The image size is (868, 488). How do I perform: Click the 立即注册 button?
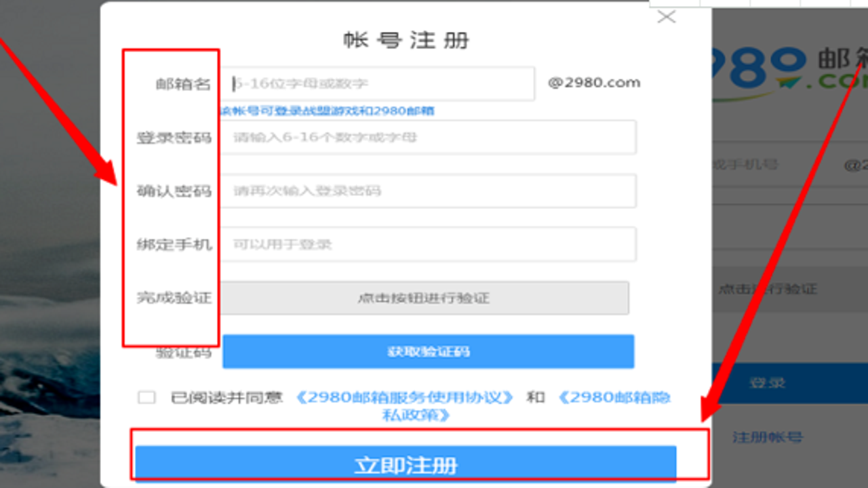pos(406,464)
